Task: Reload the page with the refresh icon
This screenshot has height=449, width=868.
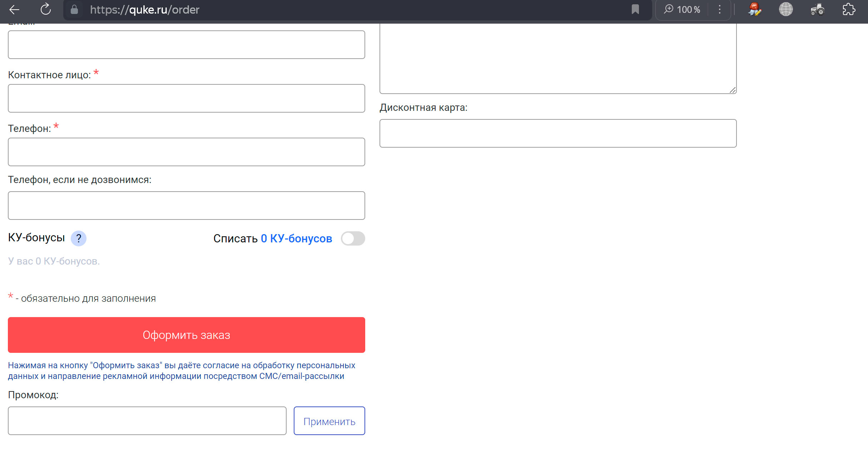Action: (x=46, y=10)
